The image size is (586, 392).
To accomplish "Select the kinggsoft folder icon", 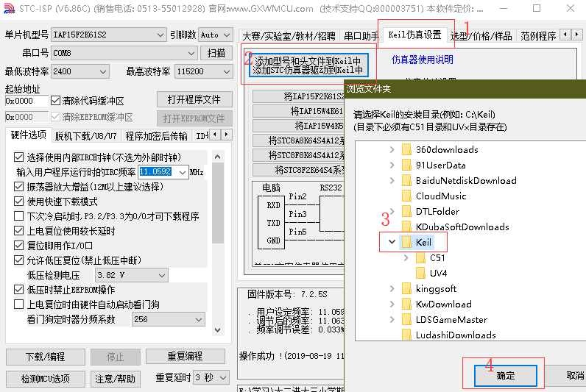I will [x=406, y=288].
